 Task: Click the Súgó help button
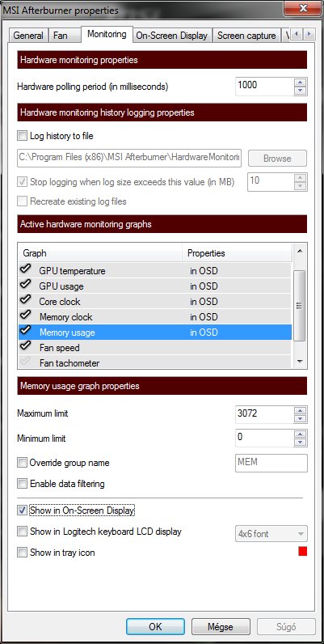click(x=286, y=627)
